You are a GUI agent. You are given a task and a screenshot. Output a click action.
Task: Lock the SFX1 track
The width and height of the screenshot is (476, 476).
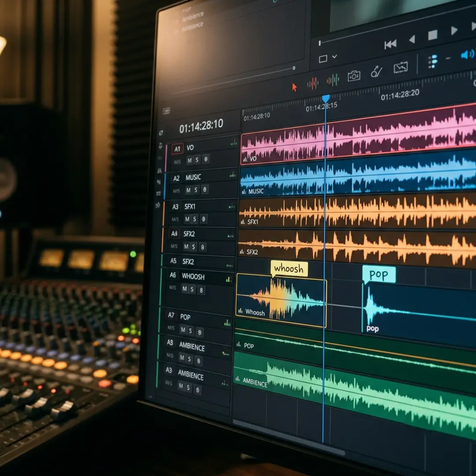[204, 219]
